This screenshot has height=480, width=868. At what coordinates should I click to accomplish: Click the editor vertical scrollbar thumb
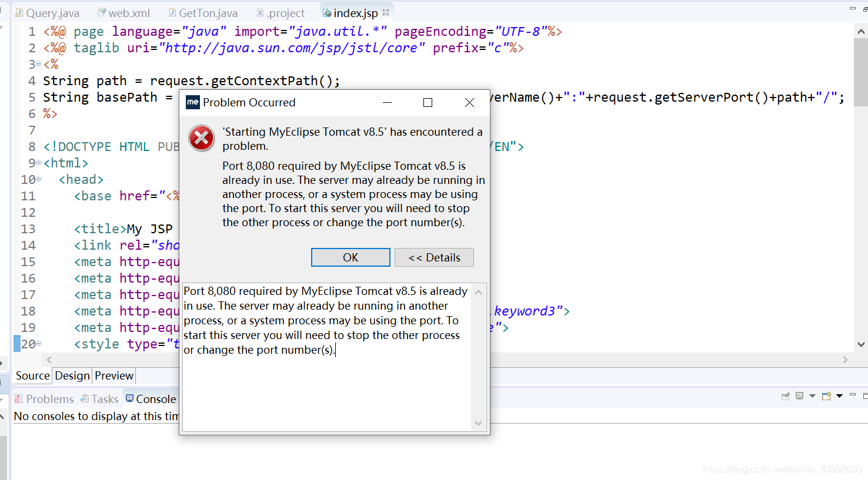pos(861,72)
